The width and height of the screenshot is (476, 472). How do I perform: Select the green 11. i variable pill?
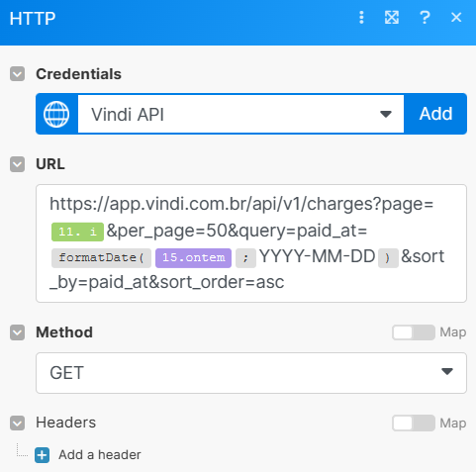[77, 232]
